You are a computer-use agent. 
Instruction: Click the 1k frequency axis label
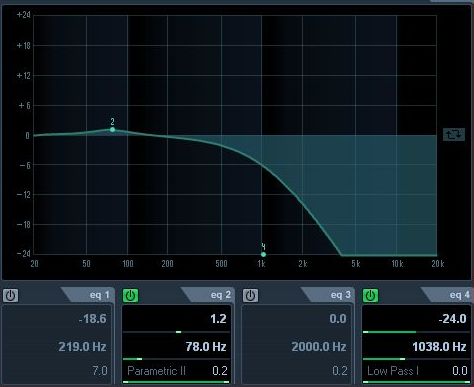click(261, 264)
